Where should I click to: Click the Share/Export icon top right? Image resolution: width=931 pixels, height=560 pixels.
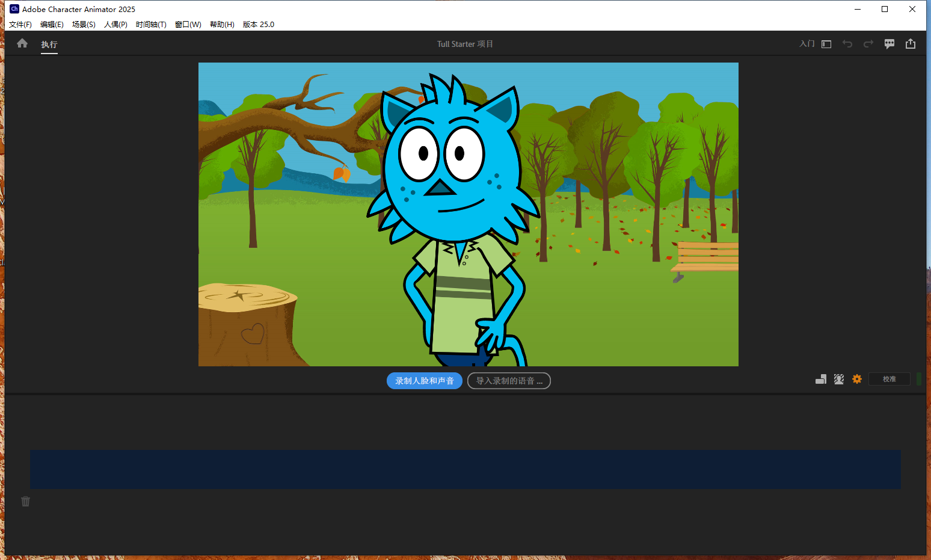click(911, 43)
